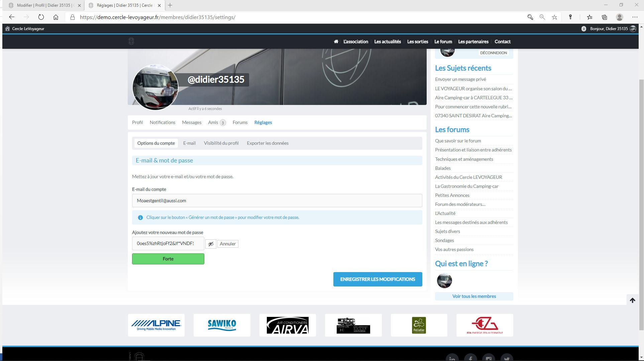644x361 pixels.
Task: Reload the page with refresh icon
Action: pyautogui.click(x=41, y=17)
